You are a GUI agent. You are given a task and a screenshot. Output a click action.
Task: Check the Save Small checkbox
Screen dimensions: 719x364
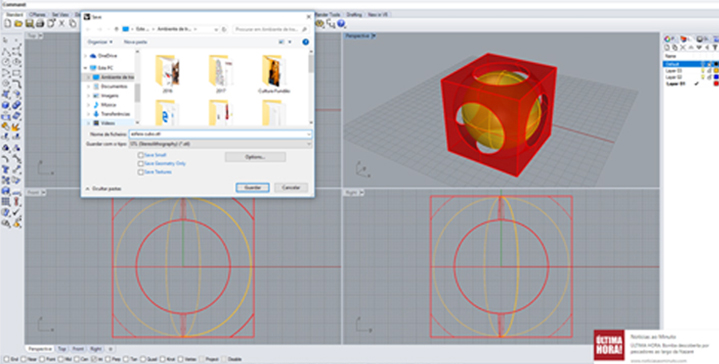141,155
